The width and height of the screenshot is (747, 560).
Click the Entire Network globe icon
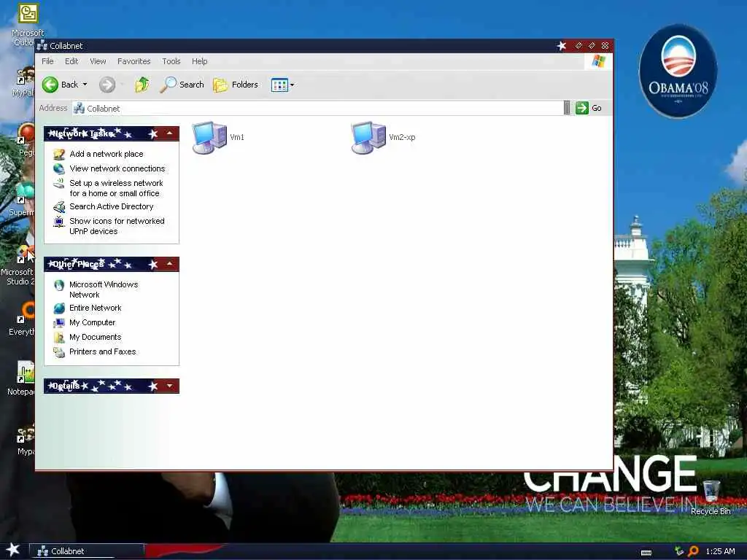point(59,308)
